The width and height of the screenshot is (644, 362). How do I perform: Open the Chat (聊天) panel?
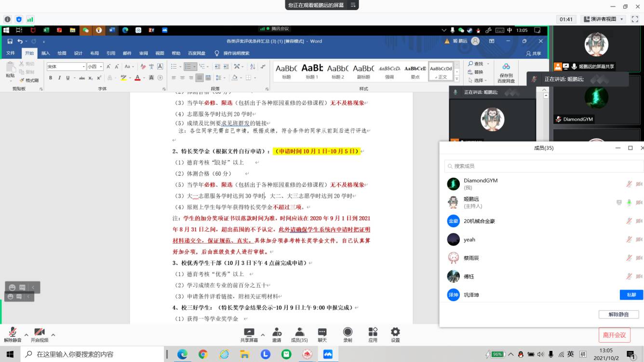point(322,334)
